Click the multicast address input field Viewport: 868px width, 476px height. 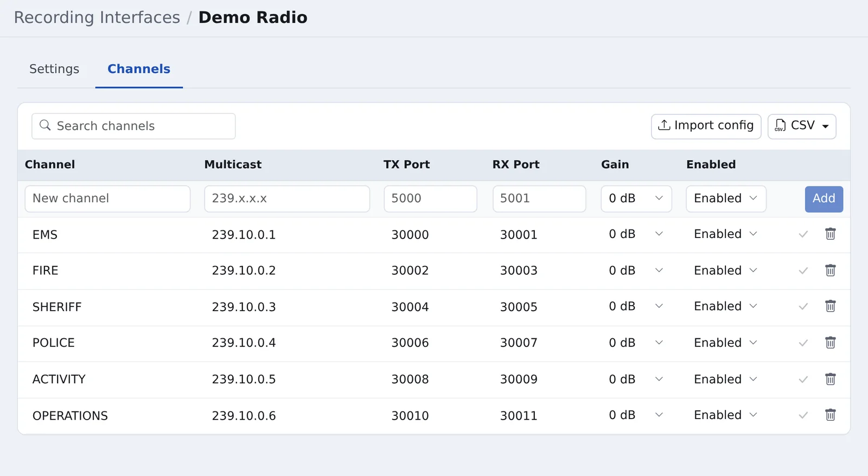(x=287, y=199)
